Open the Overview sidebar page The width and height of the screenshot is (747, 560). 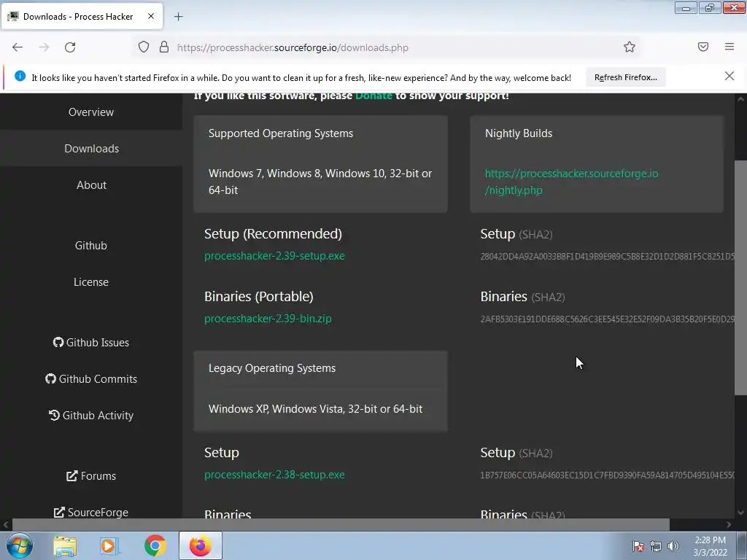click(91, 112)
